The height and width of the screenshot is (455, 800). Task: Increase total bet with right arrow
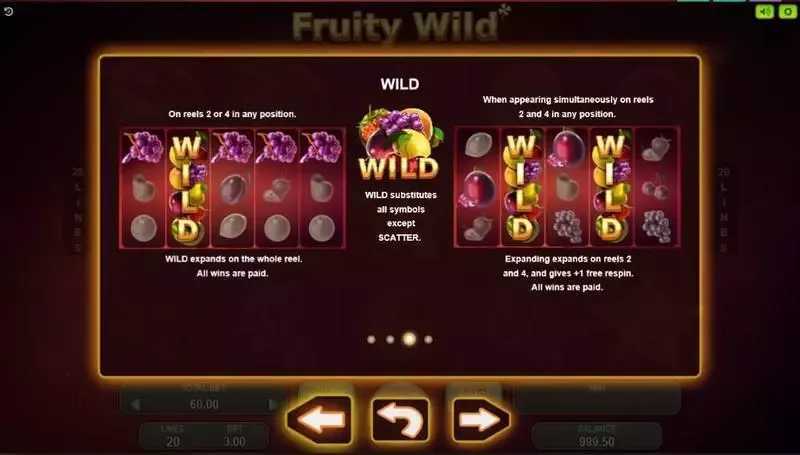coord(272,405)
